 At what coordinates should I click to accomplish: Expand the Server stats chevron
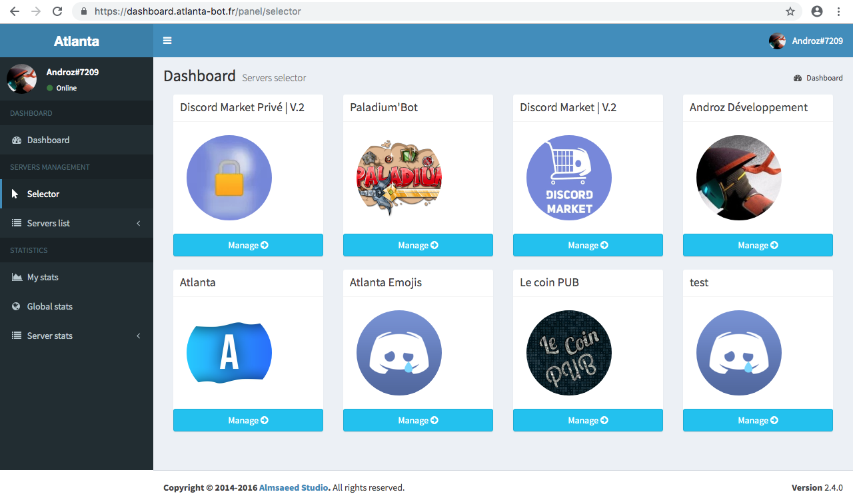(139, 336)
